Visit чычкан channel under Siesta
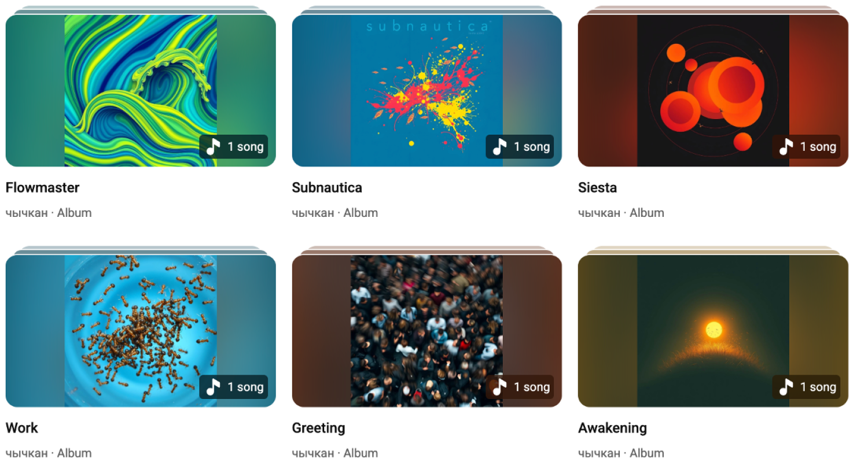 599,213
